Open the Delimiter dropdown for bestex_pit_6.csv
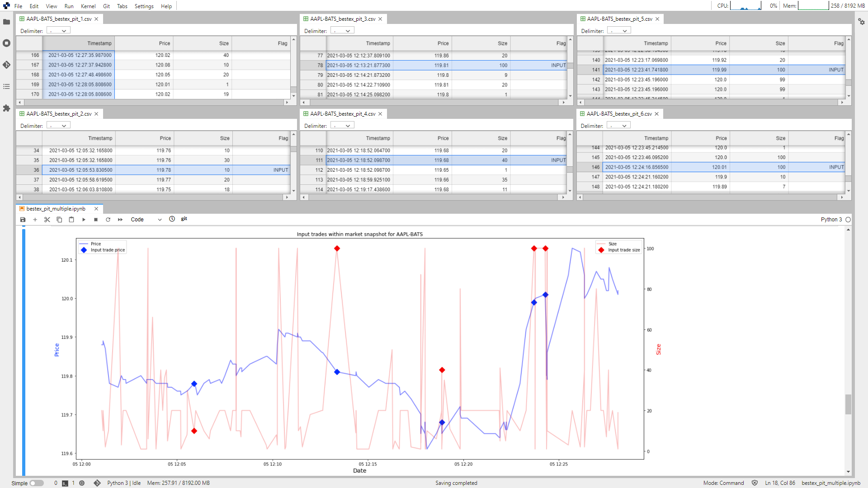Image resolution: width=868 pixels, height=488 pixels. point(618,126)
